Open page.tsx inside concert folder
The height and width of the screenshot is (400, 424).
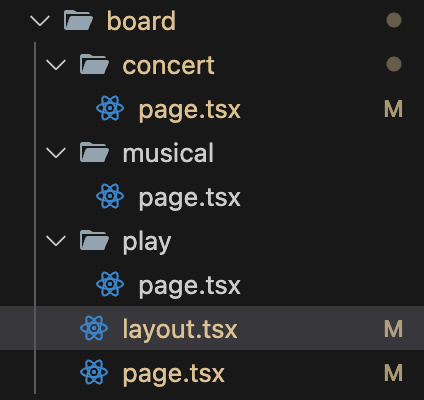click(x=189, y=110)
